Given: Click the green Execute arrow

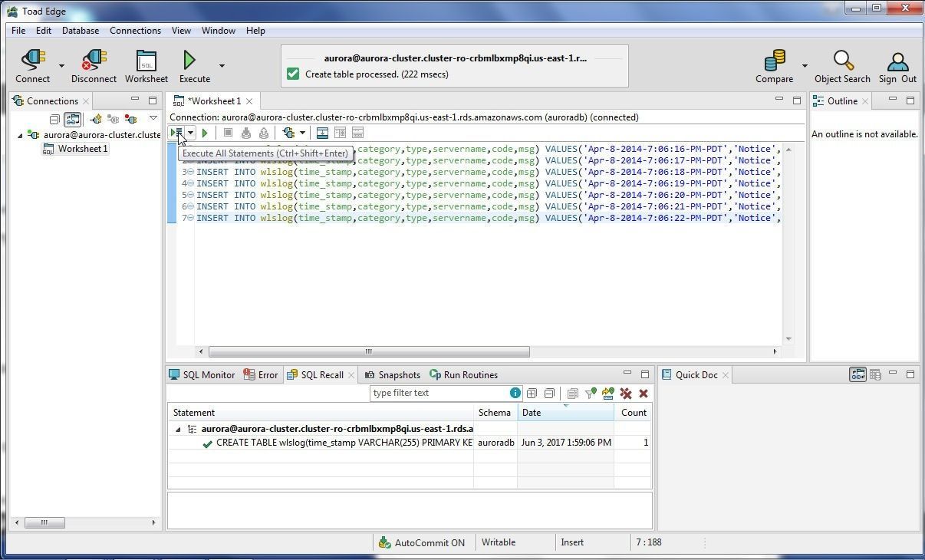Looking at the screenshot, I should (x=189, y=61).
